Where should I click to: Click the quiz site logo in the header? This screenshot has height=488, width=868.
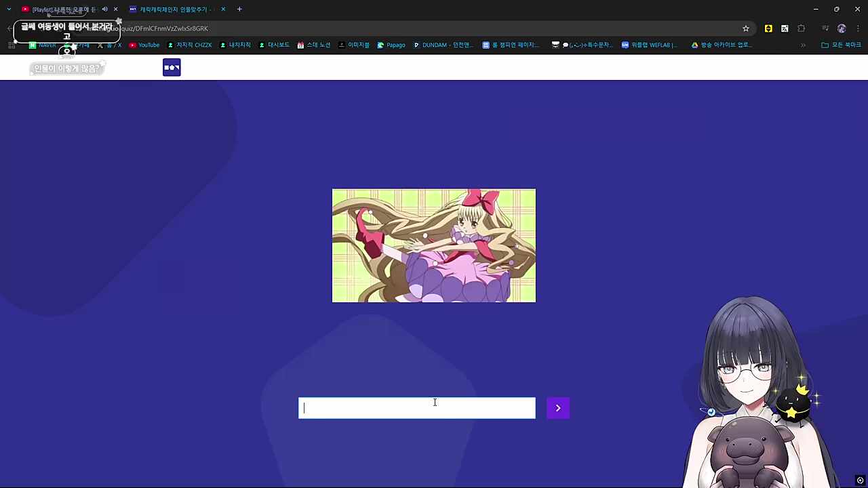click(172, 67)
